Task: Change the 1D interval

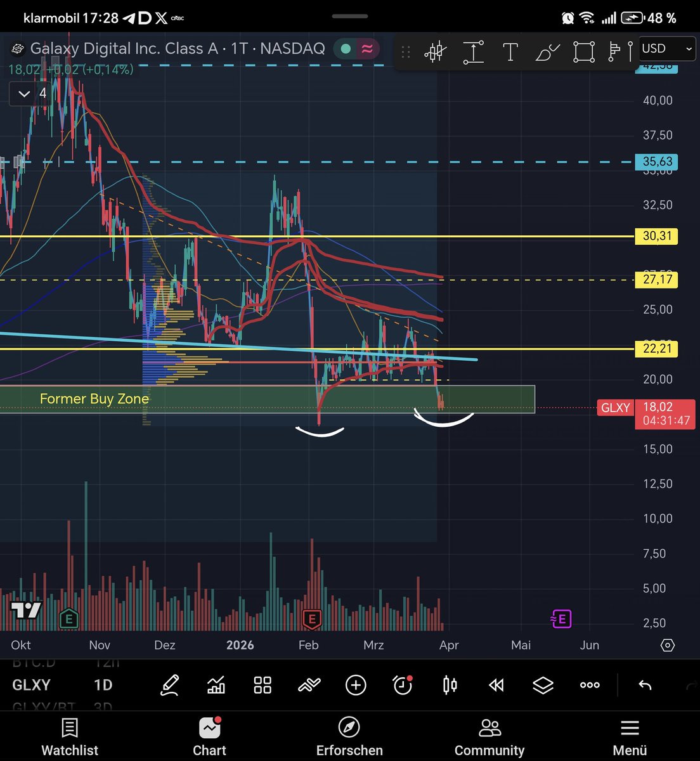Action: point(103,685)
